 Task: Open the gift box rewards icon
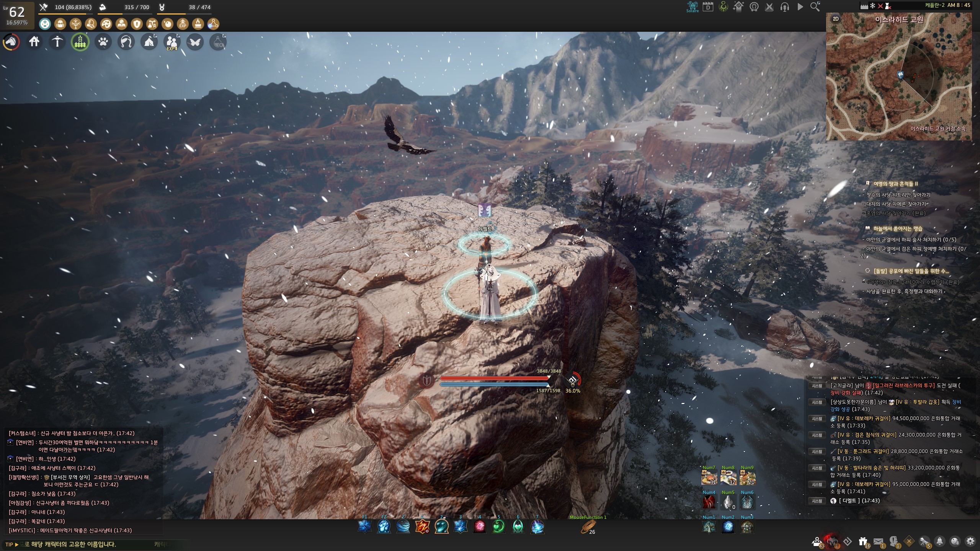pos(862,541)
